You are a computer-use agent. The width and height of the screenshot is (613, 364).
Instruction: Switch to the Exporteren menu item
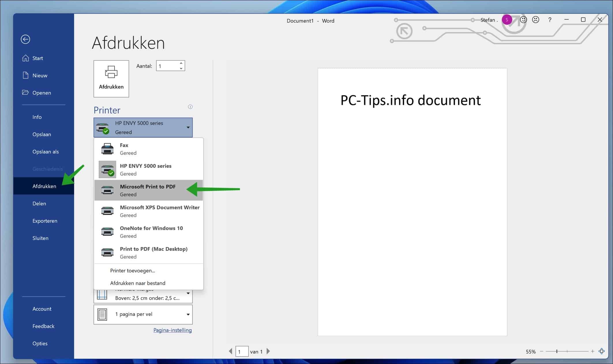tap(45, 221)
